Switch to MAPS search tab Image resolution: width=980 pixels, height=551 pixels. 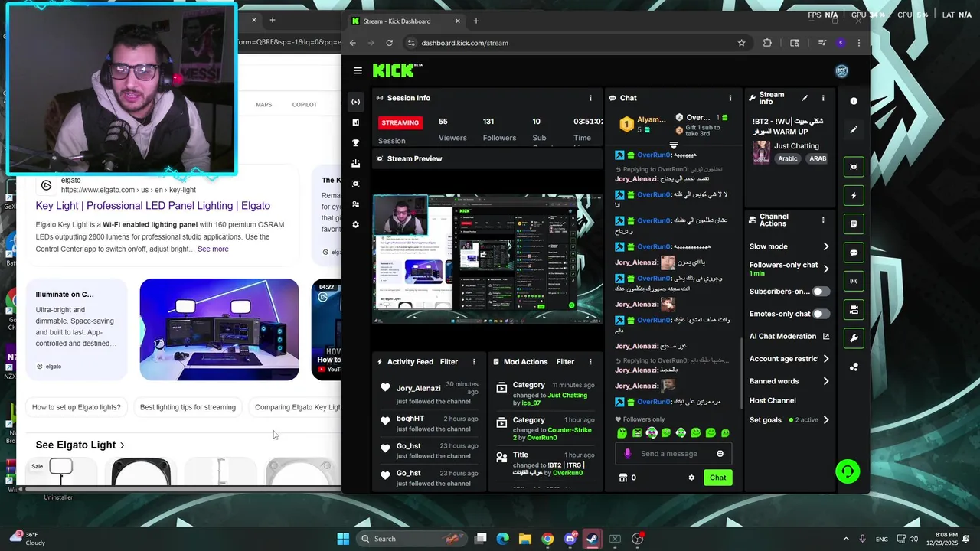tap(263, 105)
